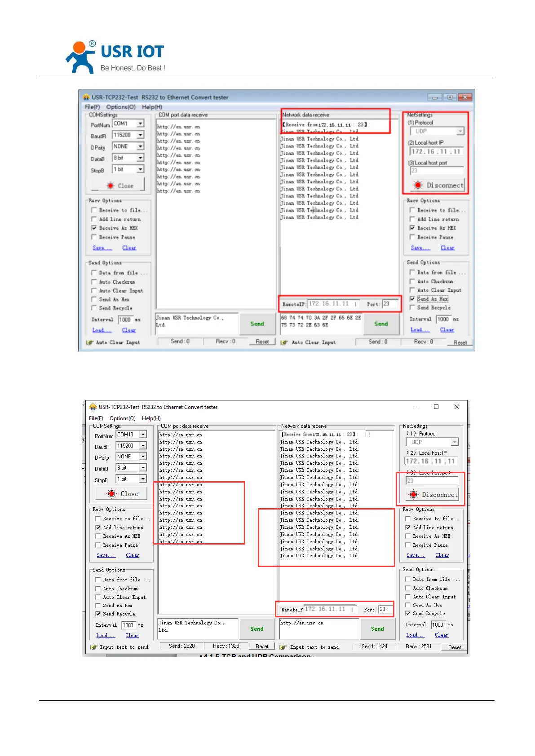Open the PortNum dropdown showing COM13
The height and width of the screenshot is (756, 535).
[x=143, y=435]
